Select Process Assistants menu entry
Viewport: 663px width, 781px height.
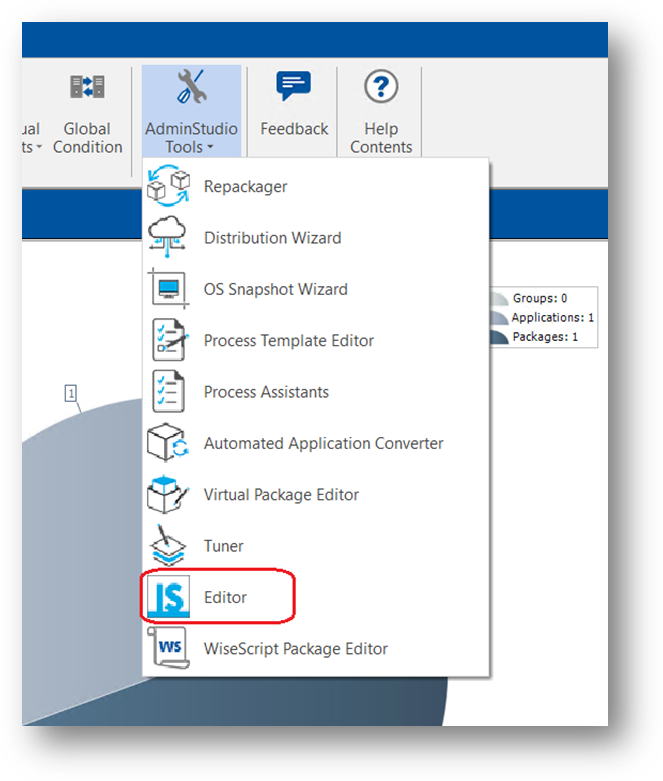(315, 391)
